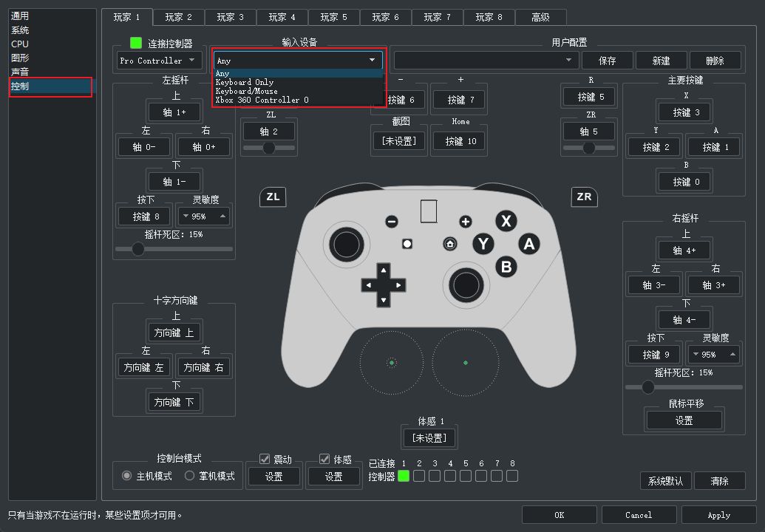This screenshot has width=765, height=532.
Task: Select 图形 in the left sidebar
Action: point(20,58)
